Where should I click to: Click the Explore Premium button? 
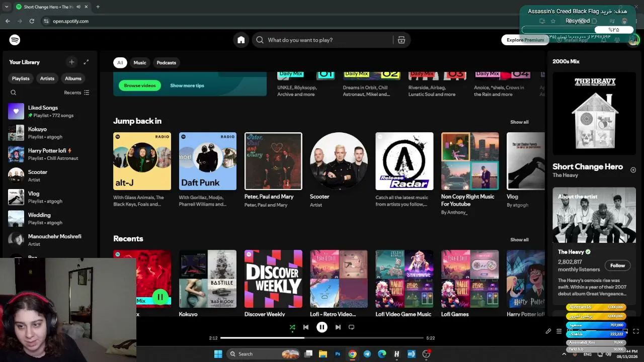(x=525, y=40)
